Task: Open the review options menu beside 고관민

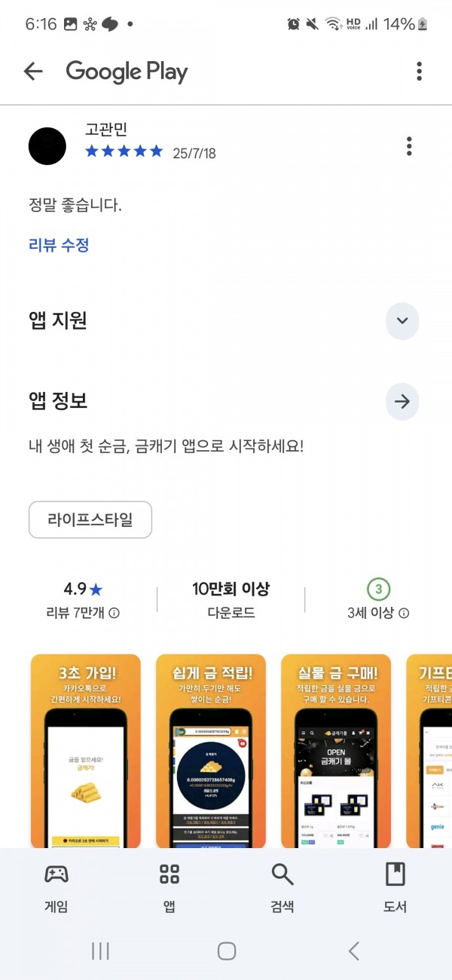Action: (409, 146)
